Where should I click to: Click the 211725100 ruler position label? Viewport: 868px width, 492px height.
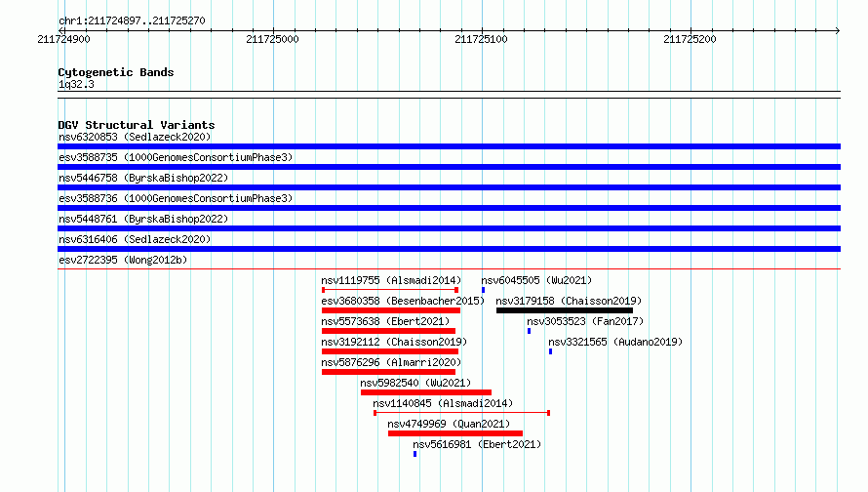click(x=481, y=39)
